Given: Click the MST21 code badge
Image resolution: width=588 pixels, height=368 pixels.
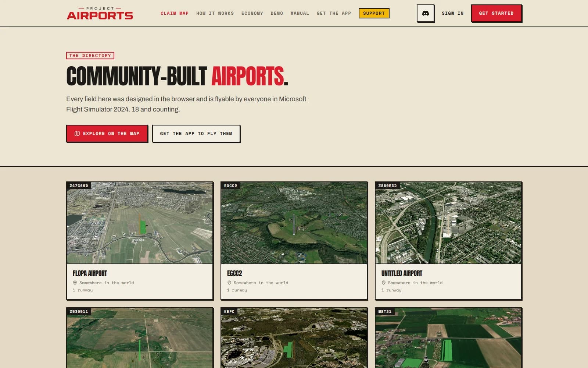Looking at the screenshot, I should pos(385,312).
